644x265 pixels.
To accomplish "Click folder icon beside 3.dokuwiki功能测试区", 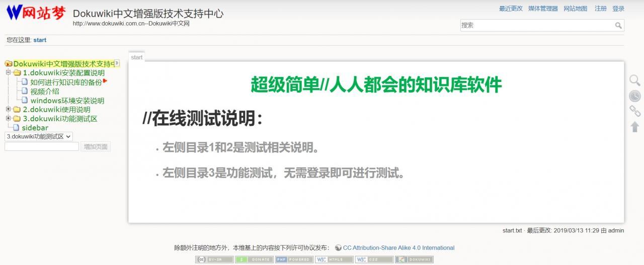I will 17,119.
